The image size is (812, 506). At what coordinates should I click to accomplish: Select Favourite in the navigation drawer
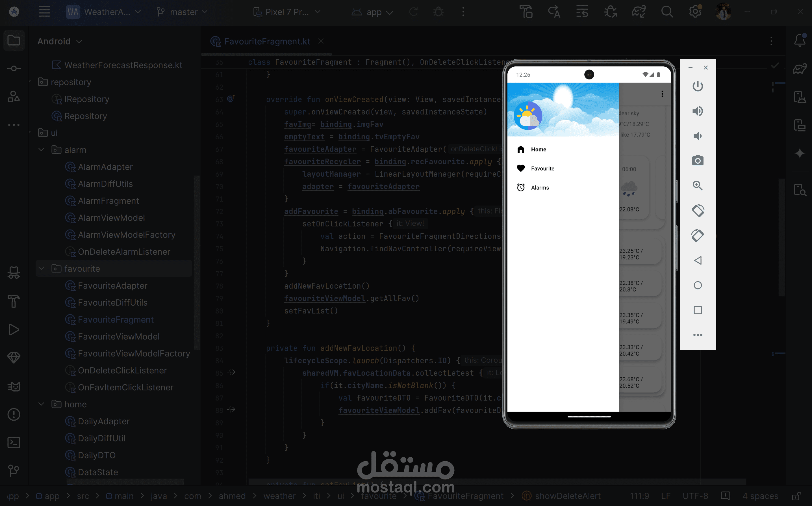[x=542, y=168]
